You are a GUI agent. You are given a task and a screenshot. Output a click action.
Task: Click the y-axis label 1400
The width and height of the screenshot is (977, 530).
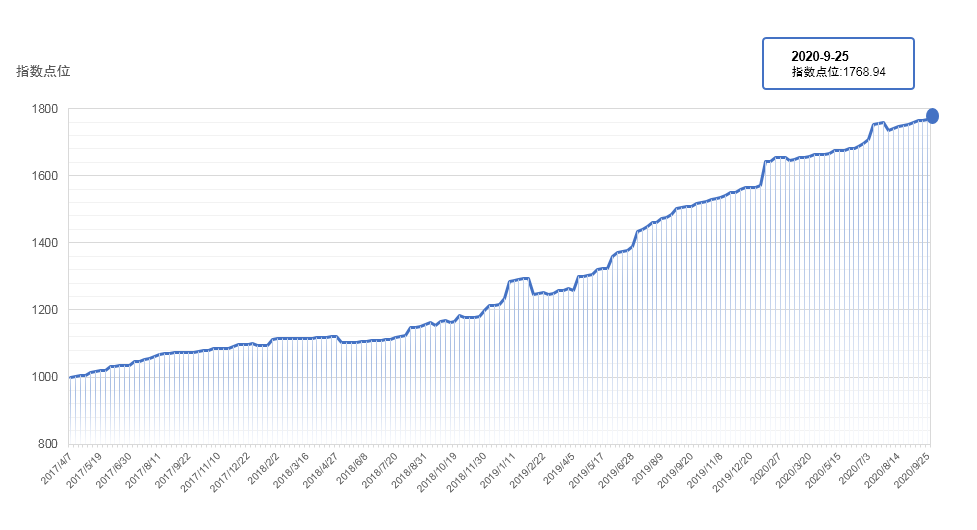tap(45, 243)
